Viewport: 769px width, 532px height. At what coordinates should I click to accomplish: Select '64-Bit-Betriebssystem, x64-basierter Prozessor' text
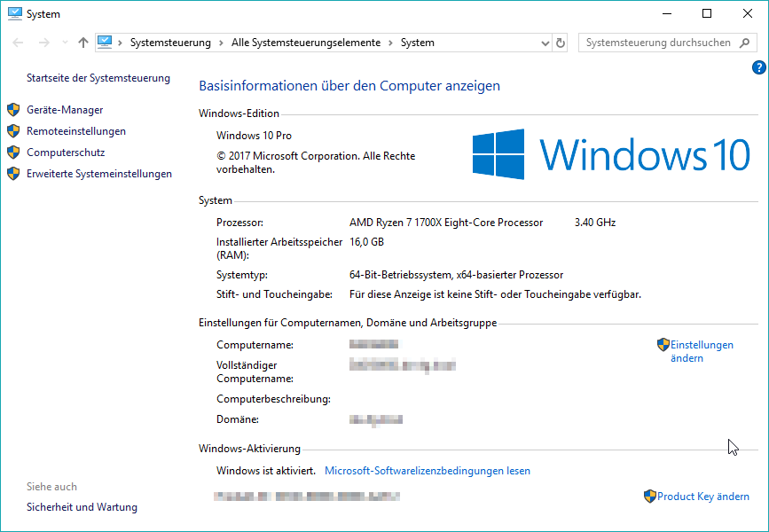pos(456,275)
